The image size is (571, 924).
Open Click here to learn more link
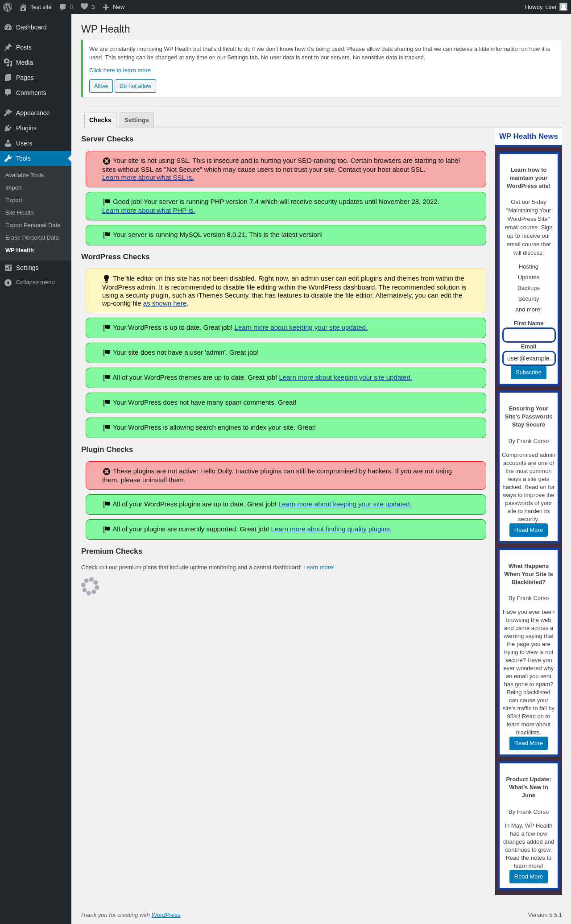(120, 70)
